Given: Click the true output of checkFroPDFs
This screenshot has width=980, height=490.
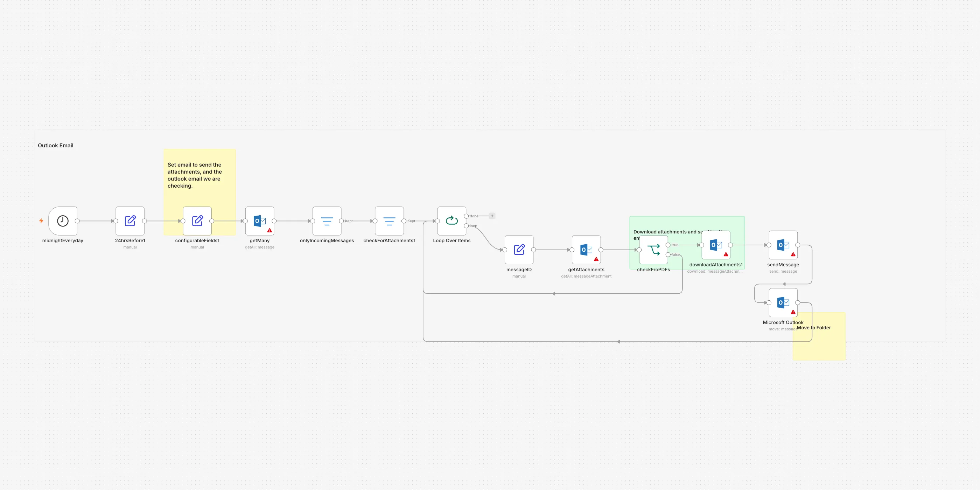Looking at the screenshot, I should click(x=668, y=245).
